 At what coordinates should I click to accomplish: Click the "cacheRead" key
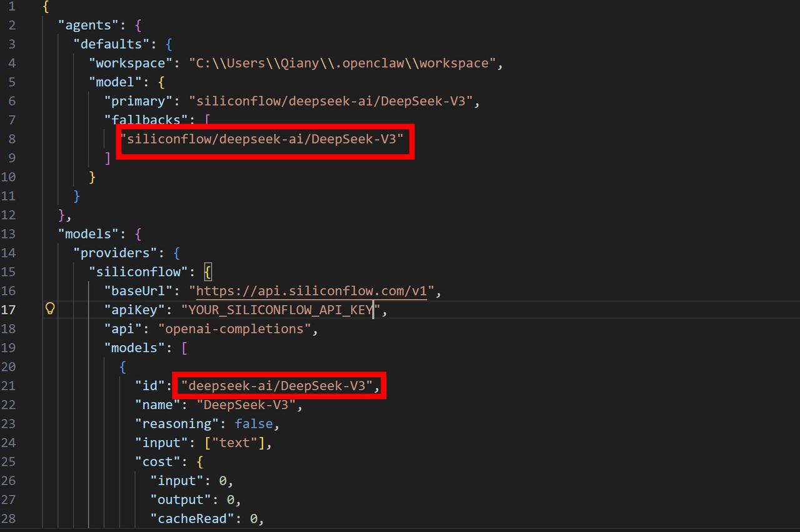(192, 518)
